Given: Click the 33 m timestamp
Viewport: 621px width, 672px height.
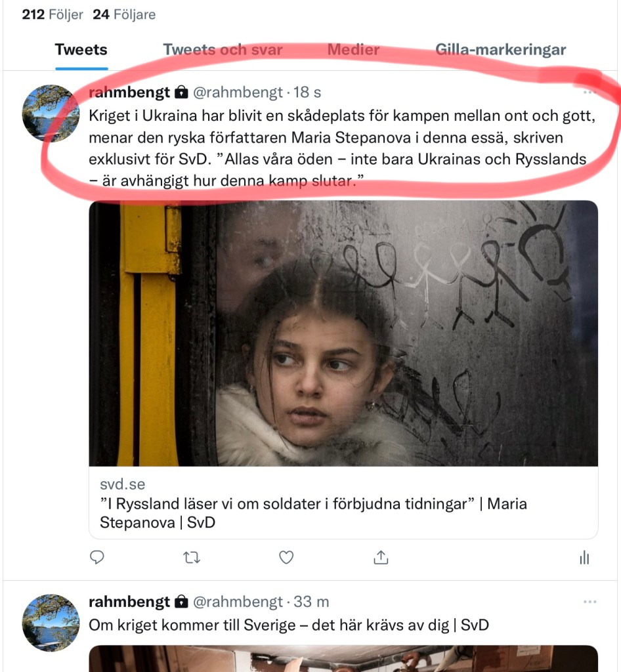Looking at the screenshot, I should pyautogui.click(x=312, y=602).
